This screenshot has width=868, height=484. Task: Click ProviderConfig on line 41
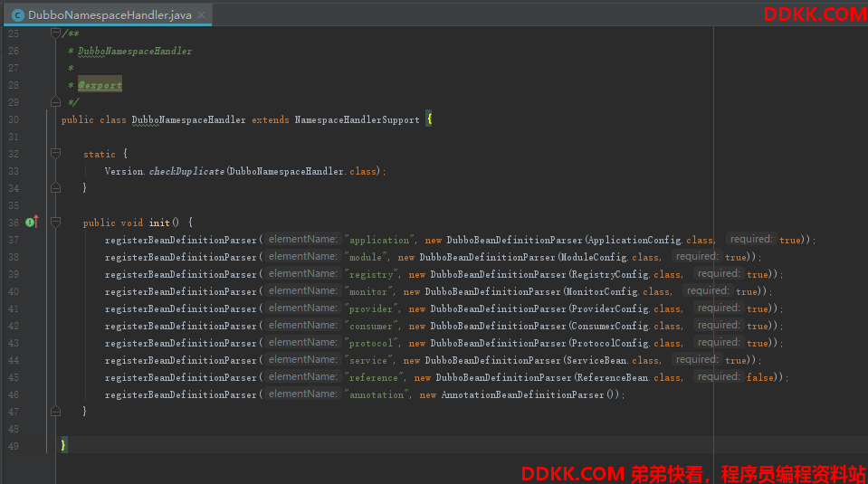point(611,308)
